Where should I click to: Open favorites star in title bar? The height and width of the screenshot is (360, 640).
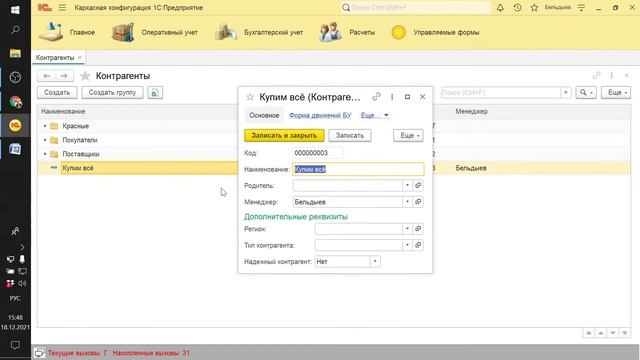534,8
